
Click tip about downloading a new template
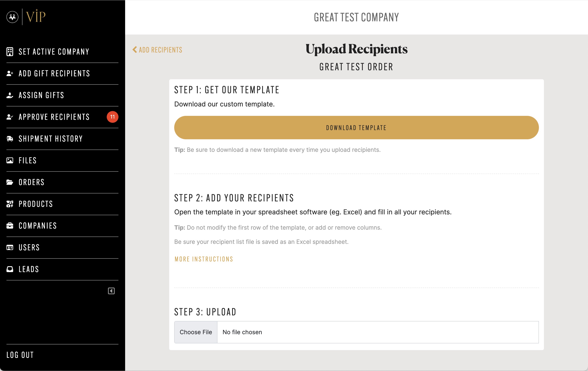pyautogui.click(x=277, y=150)
